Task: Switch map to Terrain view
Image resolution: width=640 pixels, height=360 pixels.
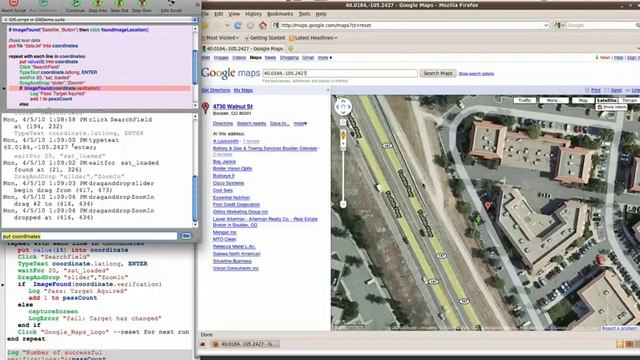Action: pos(629,100)
